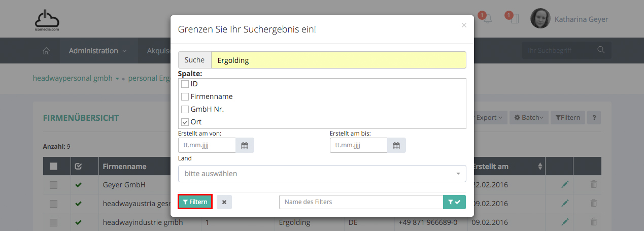Screen dimensions: 644x231
Task: Enable the ID column checkbox
Action: (x=185, y=84)
